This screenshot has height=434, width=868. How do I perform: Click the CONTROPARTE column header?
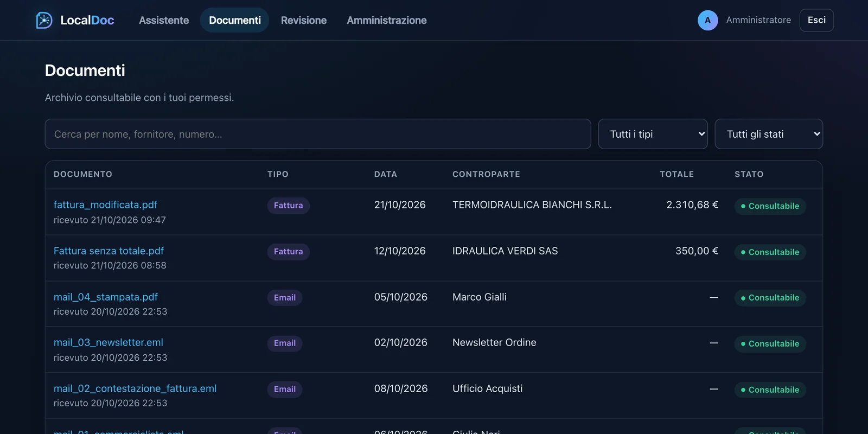point(486,174)
